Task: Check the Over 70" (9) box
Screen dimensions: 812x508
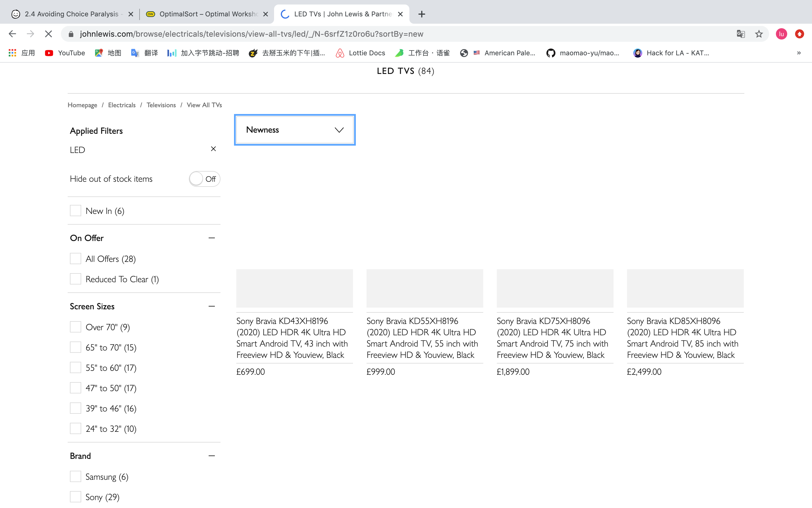Action: click(x=76, y=327)
